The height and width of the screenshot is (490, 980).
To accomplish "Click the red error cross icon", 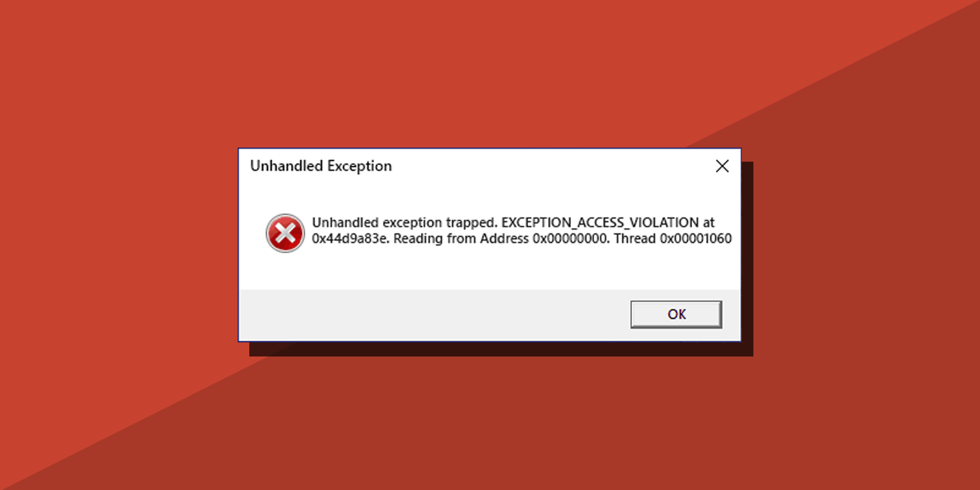I will coord(285,233).
